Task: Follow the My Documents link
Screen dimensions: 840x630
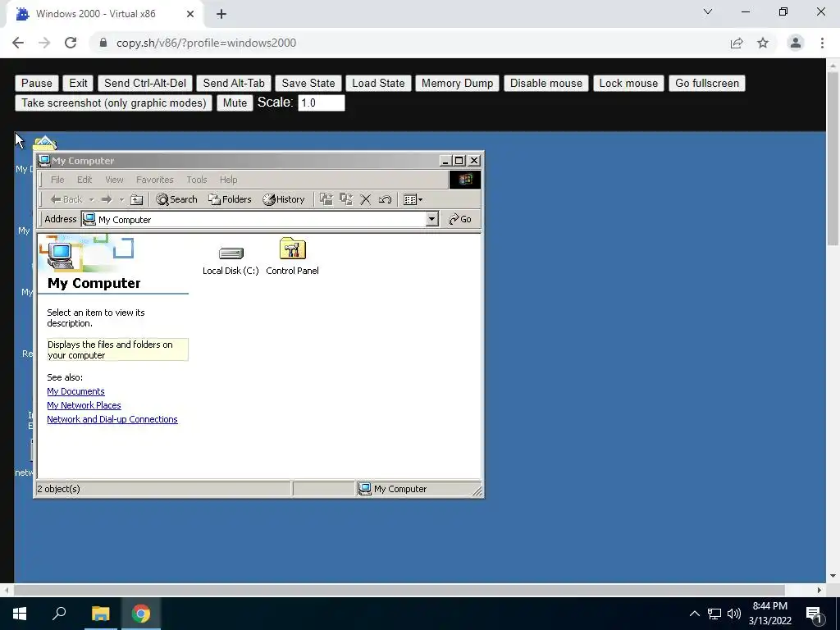Action: (x=75, y=391)
